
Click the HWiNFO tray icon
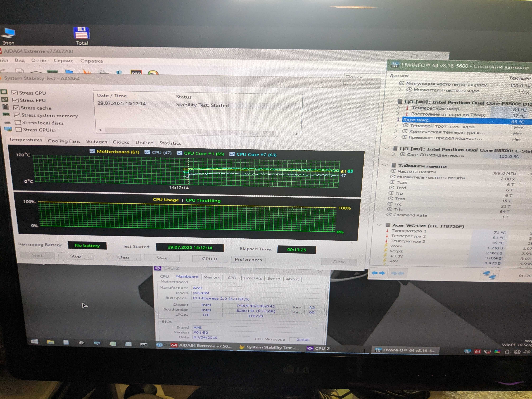tap(467, 351)
